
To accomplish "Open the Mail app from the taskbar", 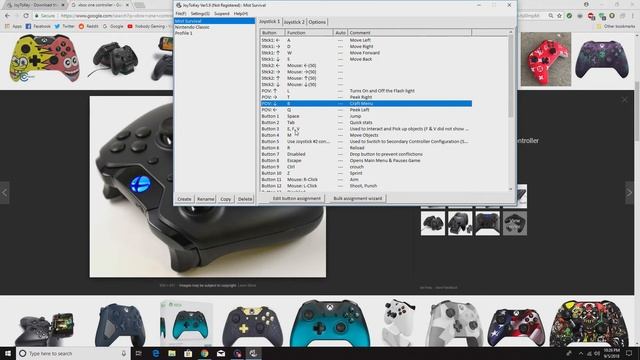I will point(221,353).
